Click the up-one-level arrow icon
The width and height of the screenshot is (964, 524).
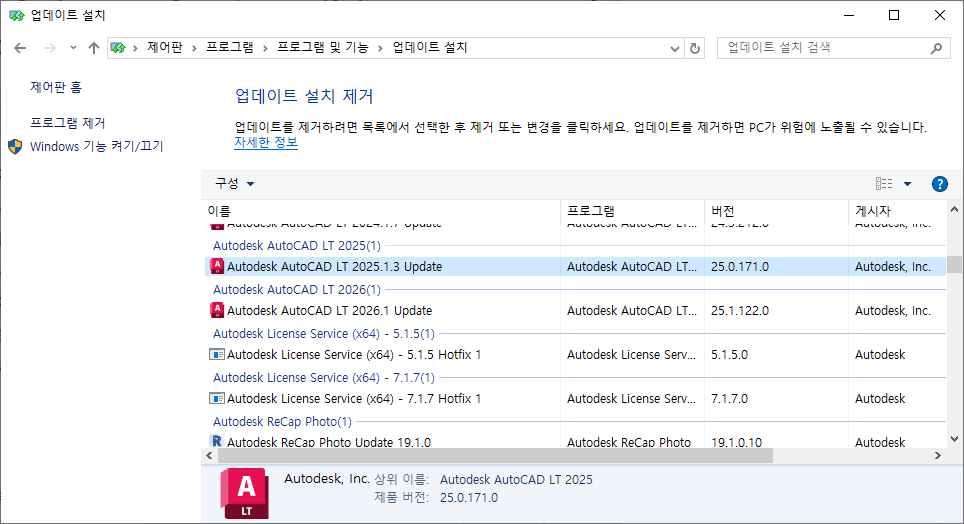94,48
